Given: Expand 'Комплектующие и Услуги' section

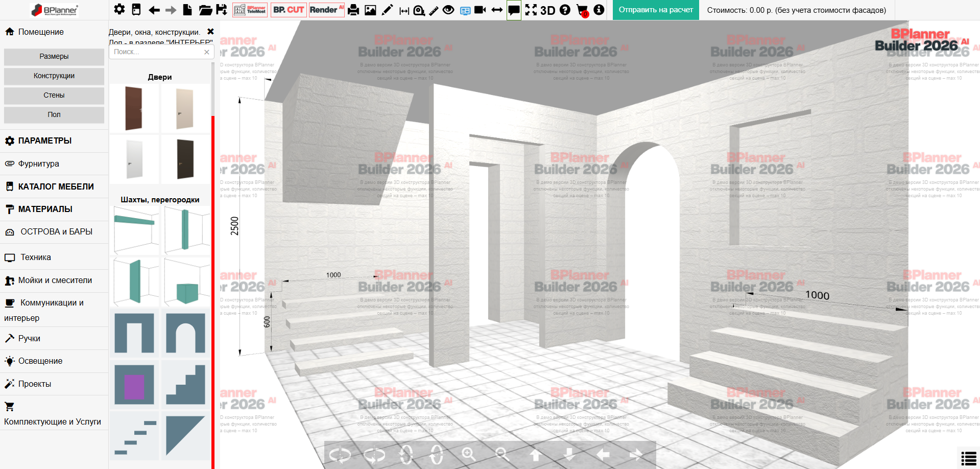Looking at the screenshot, I should point(54,413).
